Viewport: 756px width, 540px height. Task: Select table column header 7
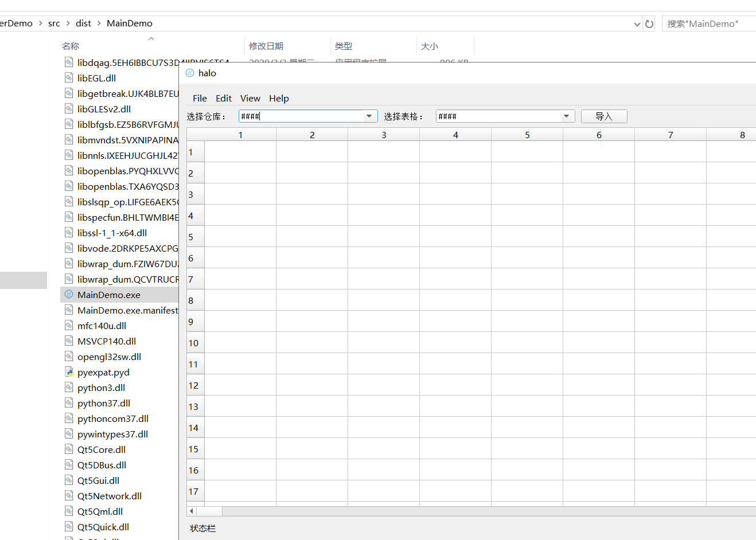[671, 135]
